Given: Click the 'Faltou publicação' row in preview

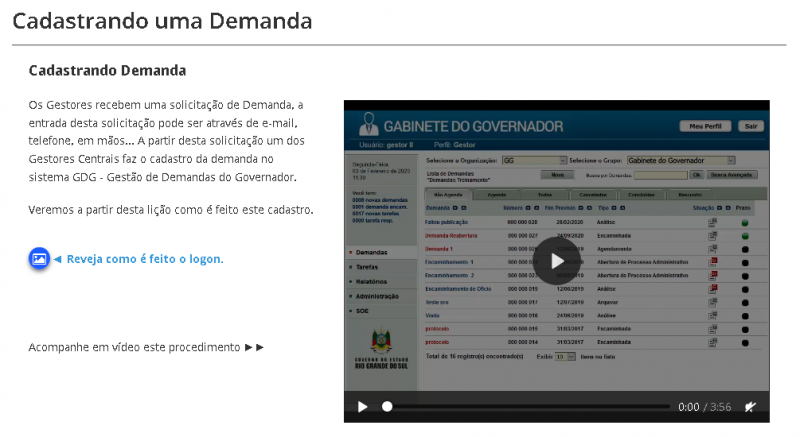Looking at the screenshot, I should coord(588,222).
